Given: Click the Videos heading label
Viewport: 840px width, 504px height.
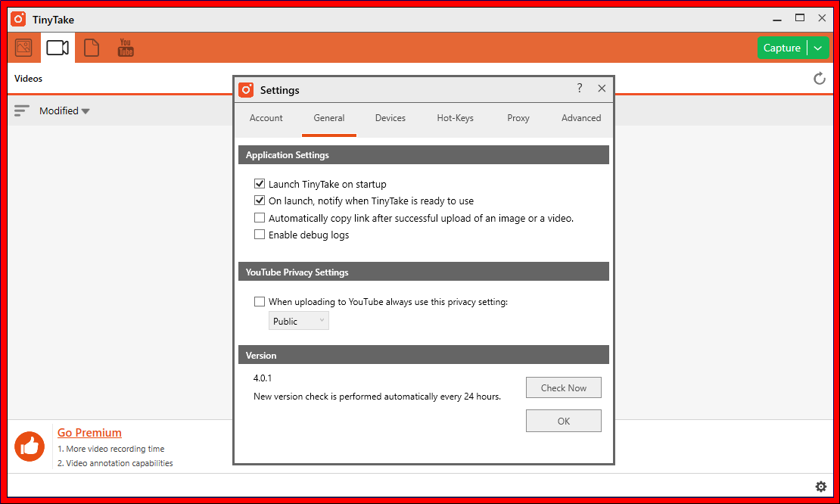Looking at the screenshot, I should click(x=29, y=79).
